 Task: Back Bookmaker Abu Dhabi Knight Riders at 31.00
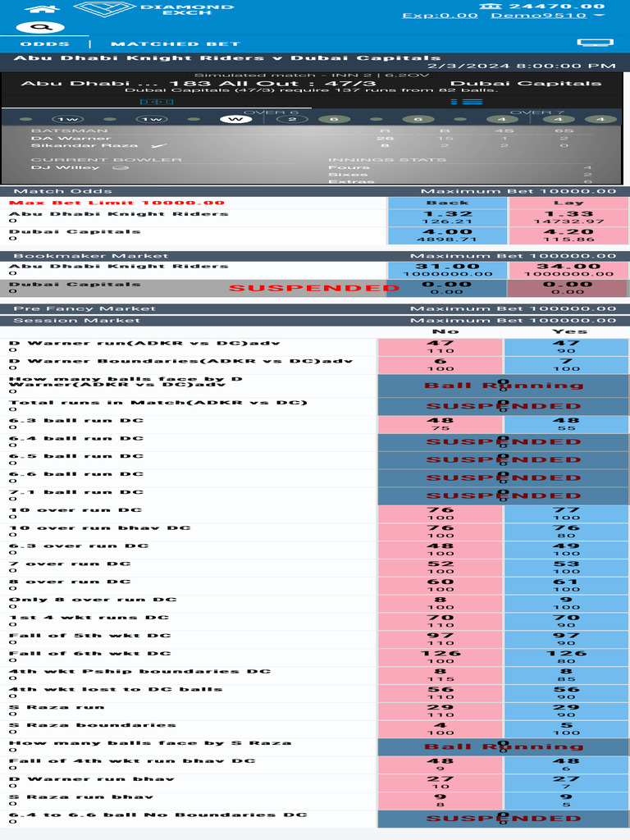pyautogui.click(x=447, y=270)
